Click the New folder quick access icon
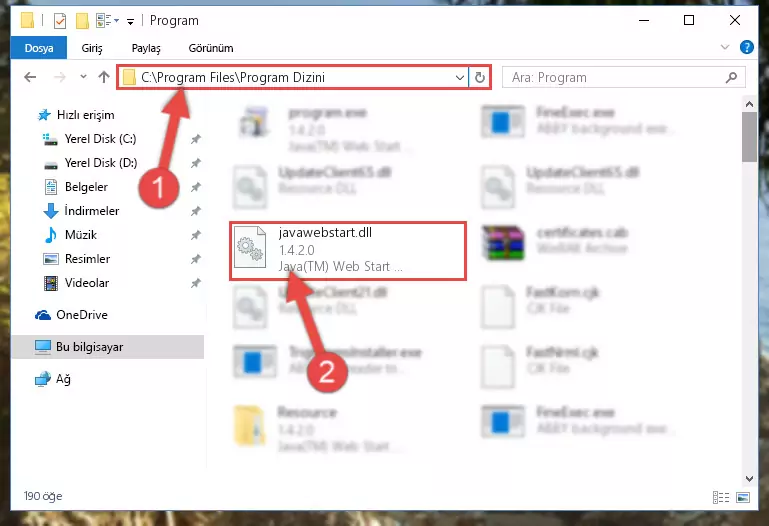 pos(82,21)
